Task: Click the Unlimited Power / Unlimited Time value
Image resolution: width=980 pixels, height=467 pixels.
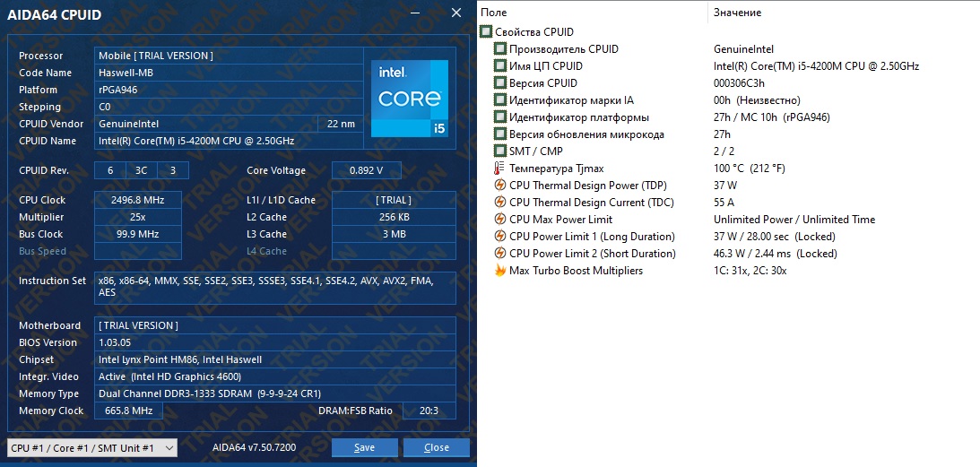Action: pos(794,220)
